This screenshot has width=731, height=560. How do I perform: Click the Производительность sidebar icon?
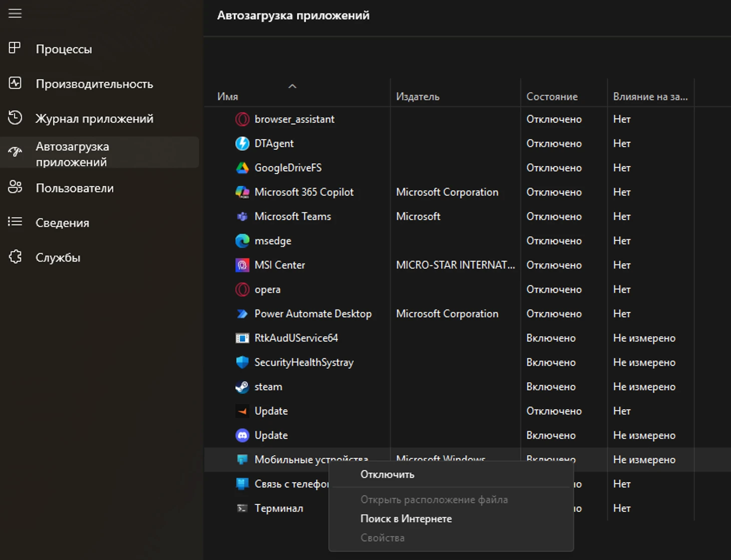click(x=15, y=83)
